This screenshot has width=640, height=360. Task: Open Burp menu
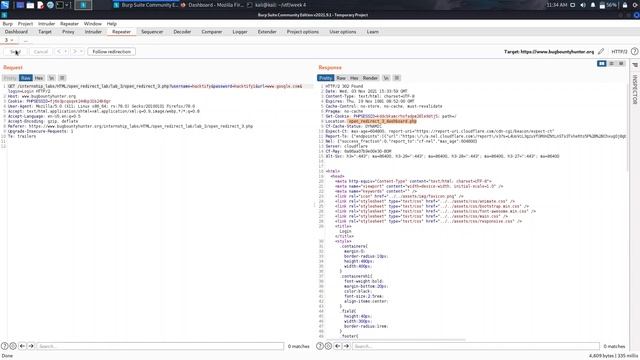point(7,24)
